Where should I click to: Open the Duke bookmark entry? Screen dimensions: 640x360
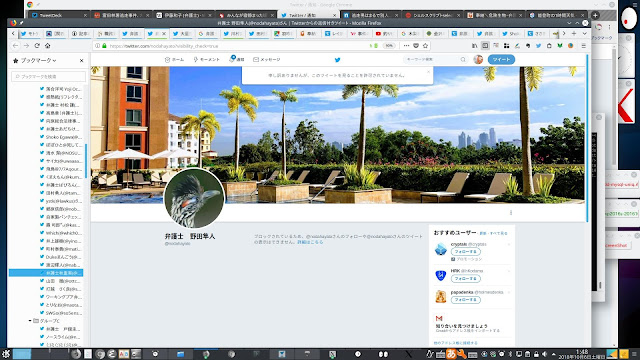61,257
